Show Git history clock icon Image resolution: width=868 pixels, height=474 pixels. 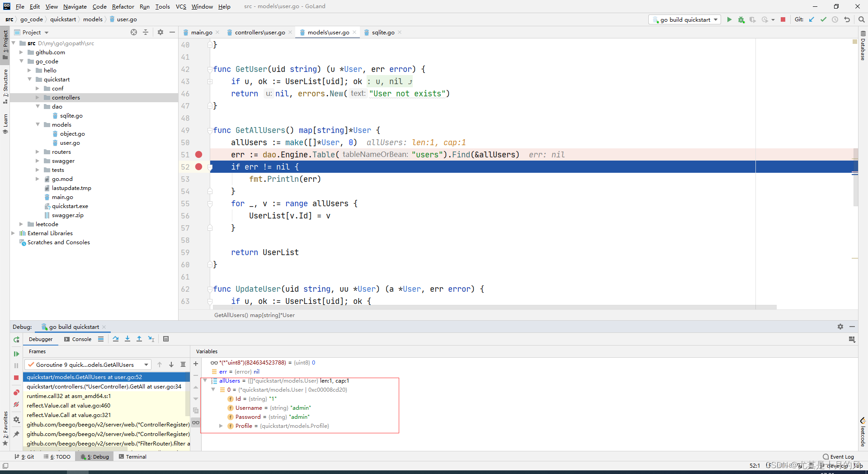(835, 19)
